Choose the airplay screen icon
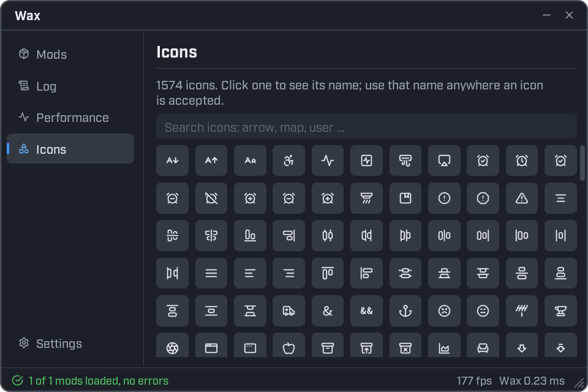 pos(444,160)
